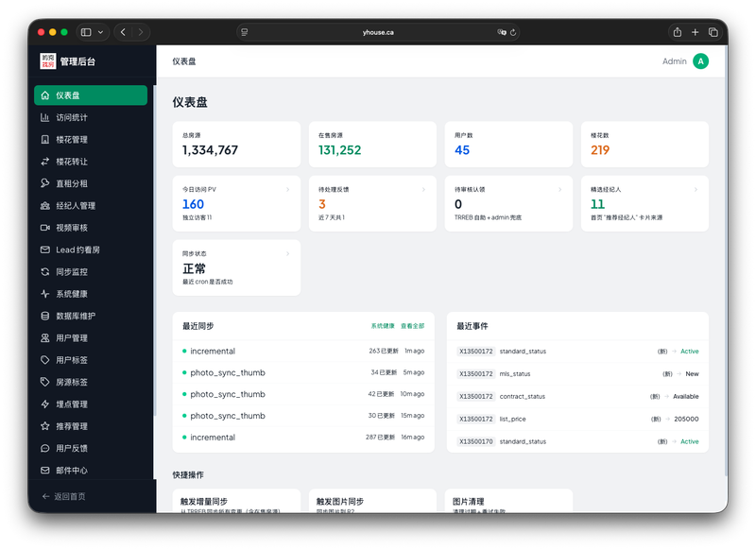Viewport: 756px width, 550px height.
Task: Select 同步监控 menu item
Action: pyautogui.click(x=91, y=272)
